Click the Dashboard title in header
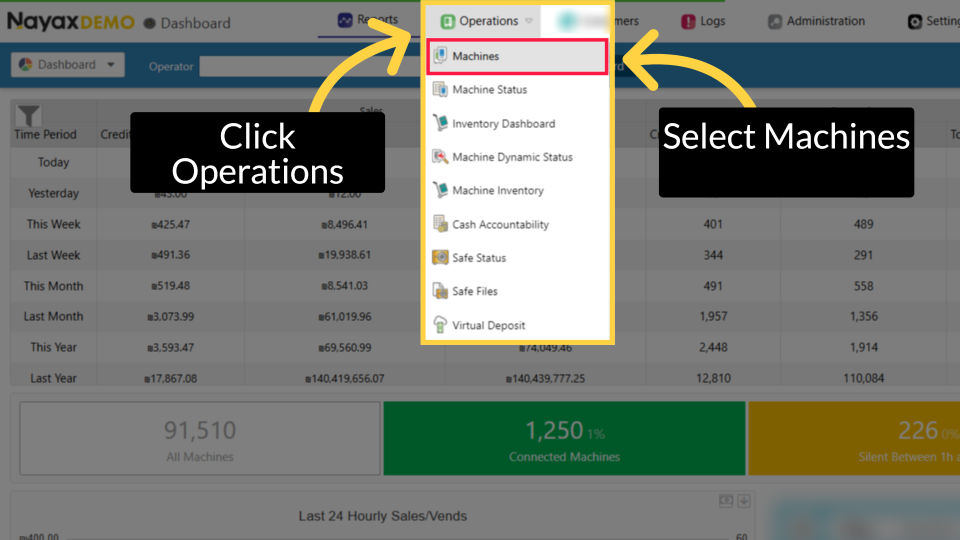Screen dimensions: 960x540 195,23
